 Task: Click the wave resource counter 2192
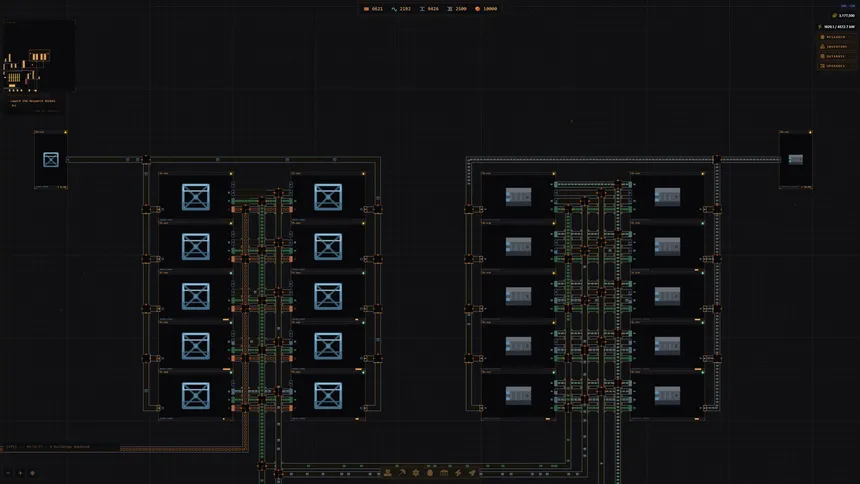point(401,9)
